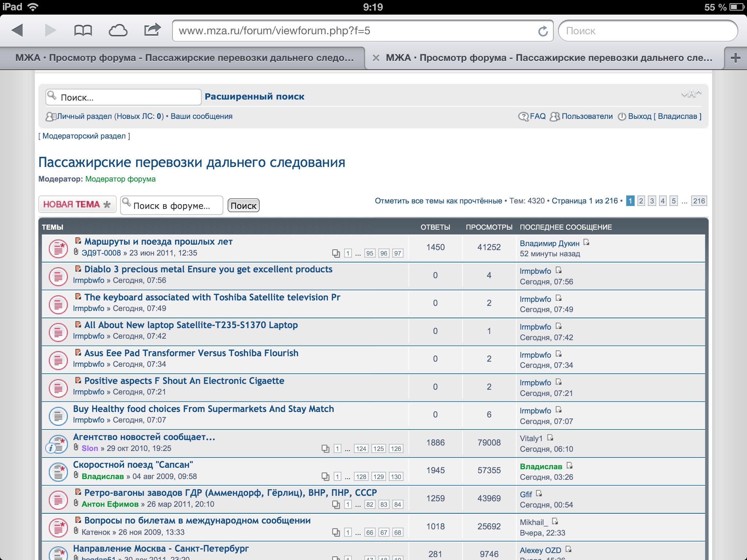Open a new tab with plus
747x560 pixels.
click(x=735, y=58)
